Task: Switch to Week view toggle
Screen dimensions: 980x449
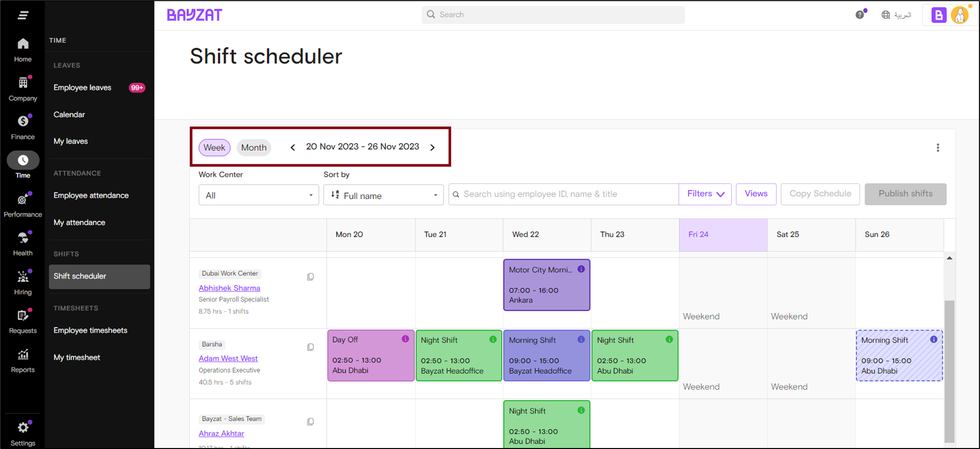Action: pyautogui.click(x=214, y=148)
